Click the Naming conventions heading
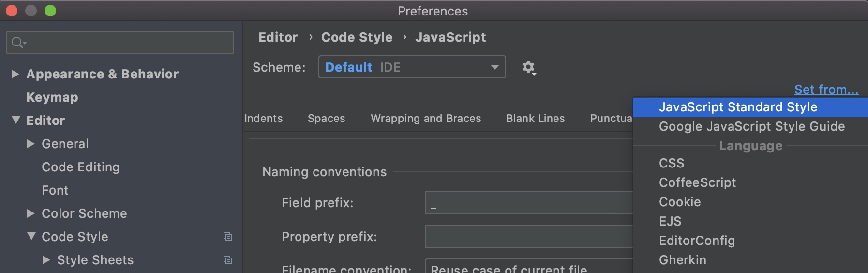Image resolution: width=868 pixels, height=273 pixels. click(x=325, y=172)
